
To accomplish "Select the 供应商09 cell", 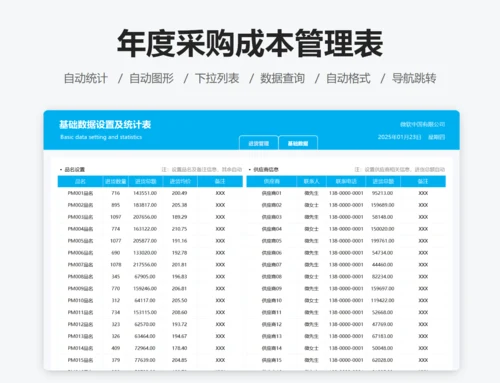I will coord(272,288).
